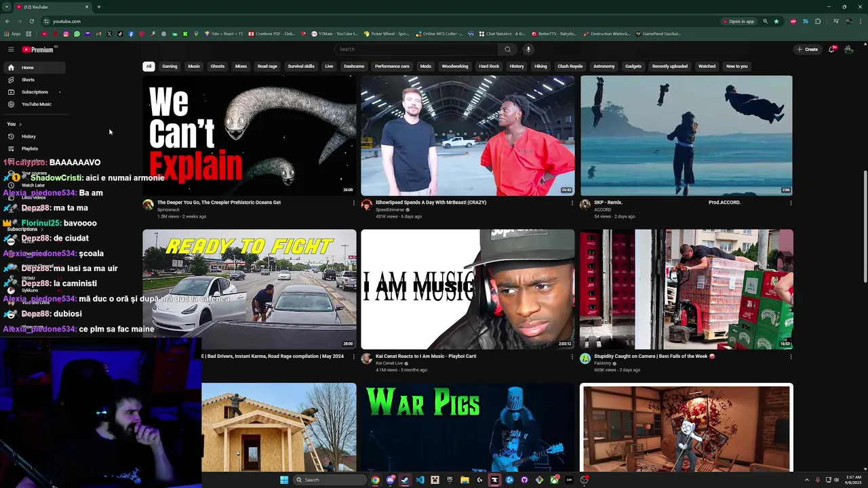Open more options for SKP - Remix video
Image resolution: width=868 pixels, height=488 pixels.
point(790,203)
